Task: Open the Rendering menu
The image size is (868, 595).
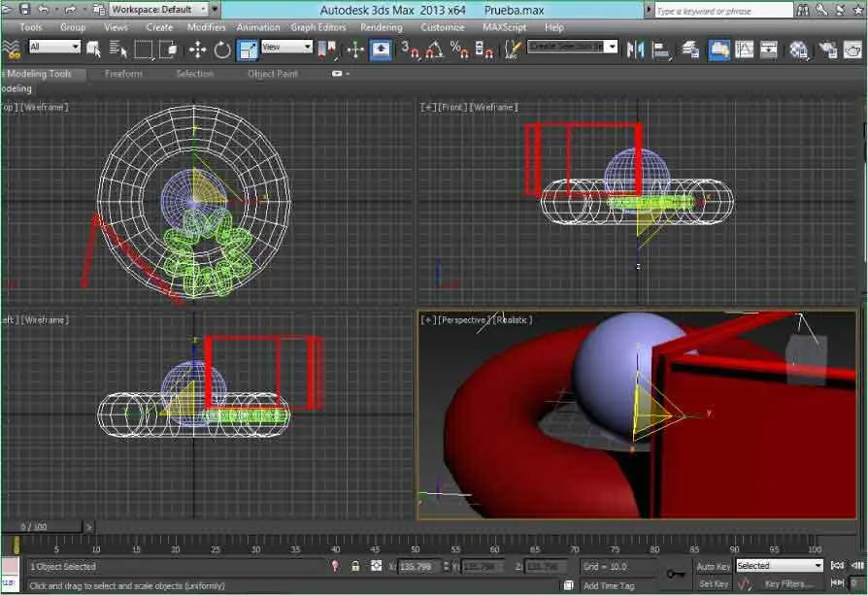Action: (382, 27)
